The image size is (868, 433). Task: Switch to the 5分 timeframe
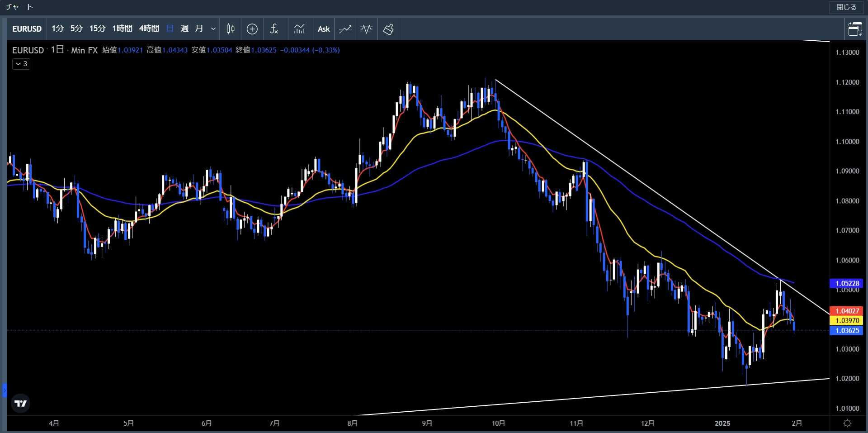[x=76, y=29]
